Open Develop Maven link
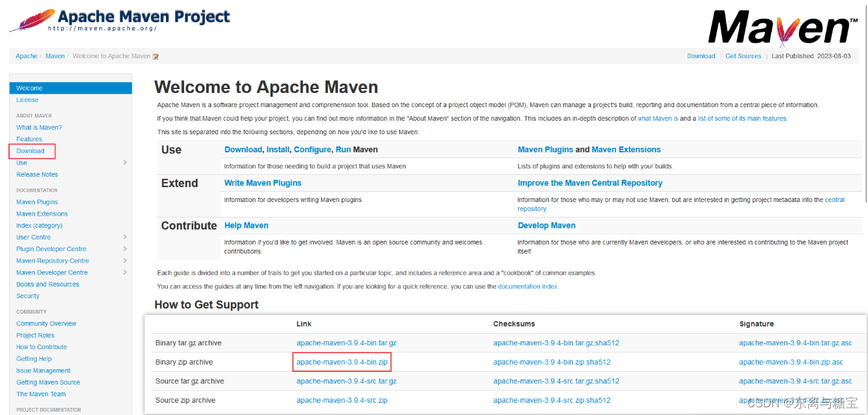The height and width of the screenshot is (415, 868). tap(546, 226)
